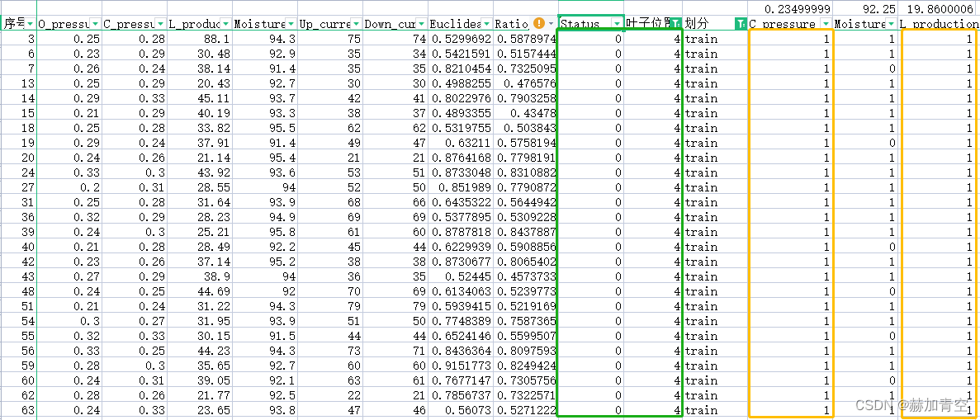Select Down_current cell 74
Screen dimensions: 980x420
[395, 39]
